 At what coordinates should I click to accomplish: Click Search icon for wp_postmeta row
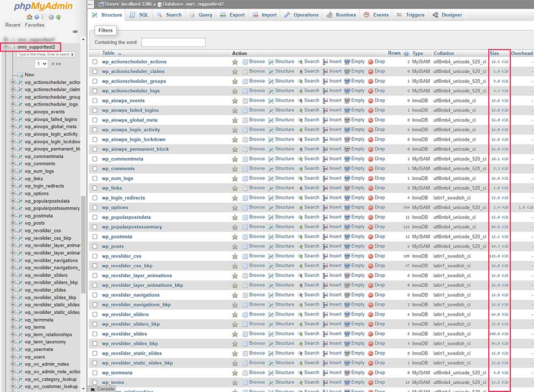pyautogui.click(x=300, y=237)
